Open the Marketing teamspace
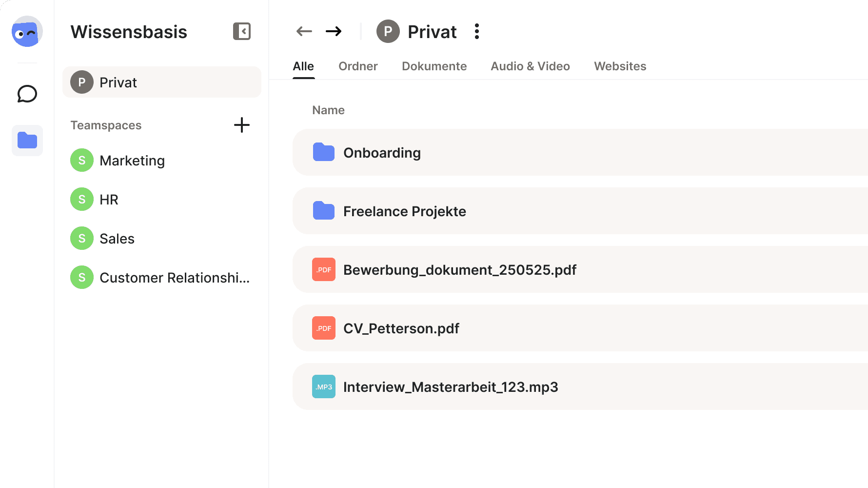Image resolution: width=868 pixels, height=488 pixels. tap(132, 161)
